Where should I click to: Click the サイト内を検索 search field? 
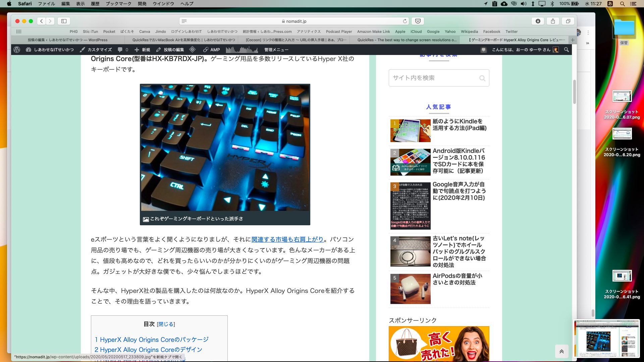pyautogui.click(x=436, y=78)
